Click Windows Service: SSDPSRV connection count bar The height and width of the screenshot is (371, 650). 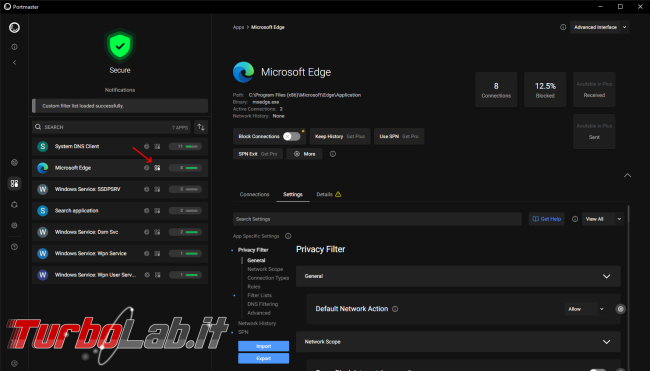(185, 189)
